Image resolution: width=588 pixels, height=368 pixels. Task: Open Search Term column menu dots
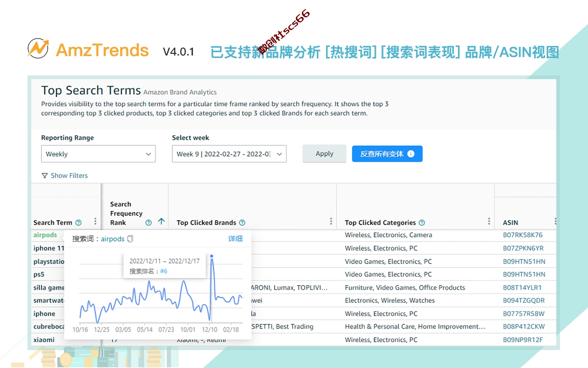[x=95, y=221]
